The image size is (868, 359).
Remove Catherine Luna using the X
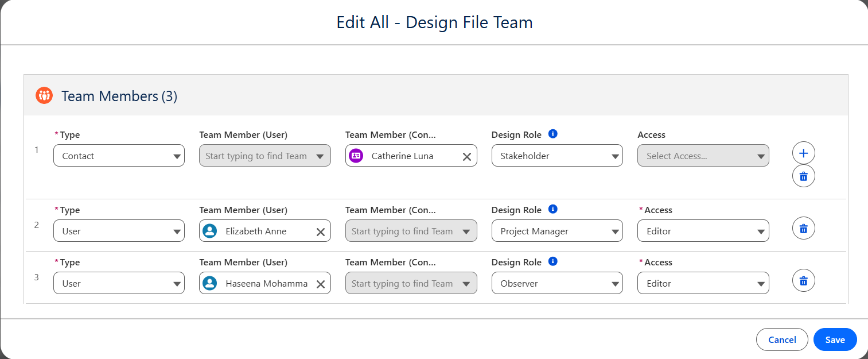[466, 156]
